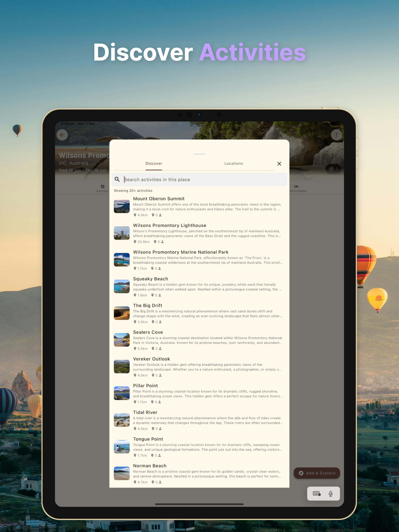
Task: Open the Sealers Cove thumbnail
Action: tap(122, 340)
